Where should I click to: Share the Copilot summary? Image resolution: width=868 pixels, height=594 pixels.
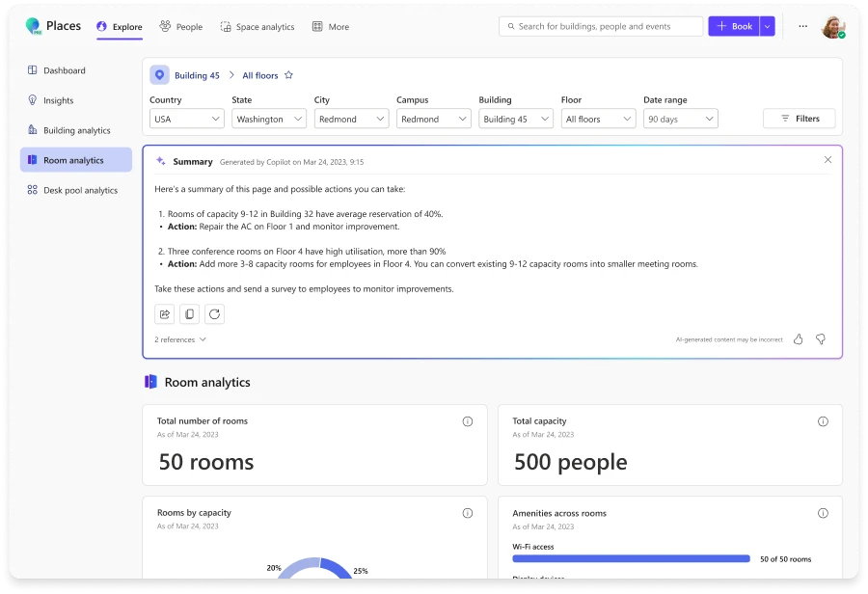click(x=164, y=313)
